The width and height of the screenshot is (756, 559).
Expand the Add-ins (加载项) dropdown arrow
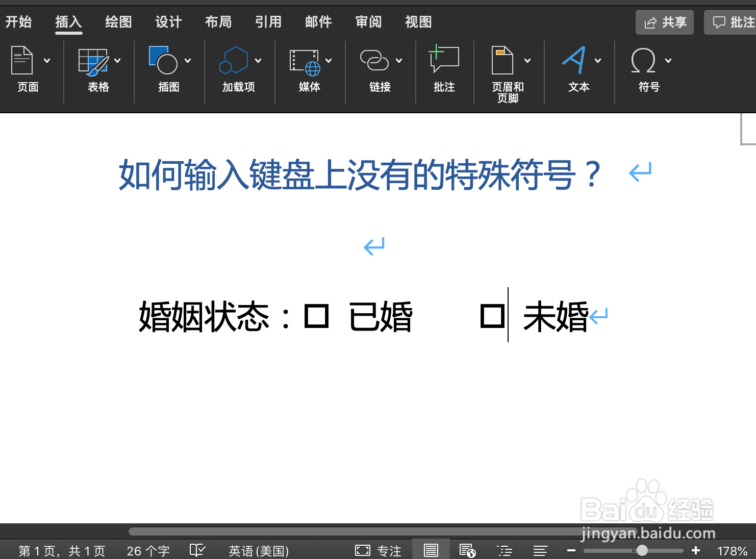(x=258, y=61)
